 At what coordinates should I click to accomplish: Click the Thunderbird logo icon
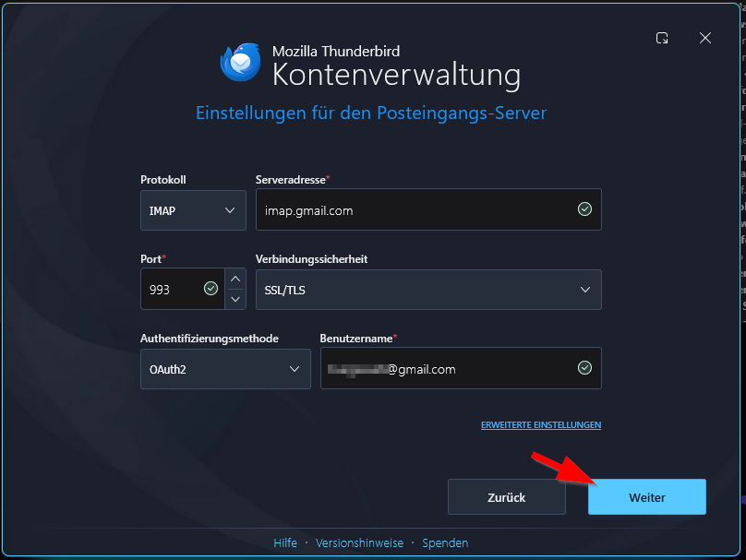tap(241, 63)
